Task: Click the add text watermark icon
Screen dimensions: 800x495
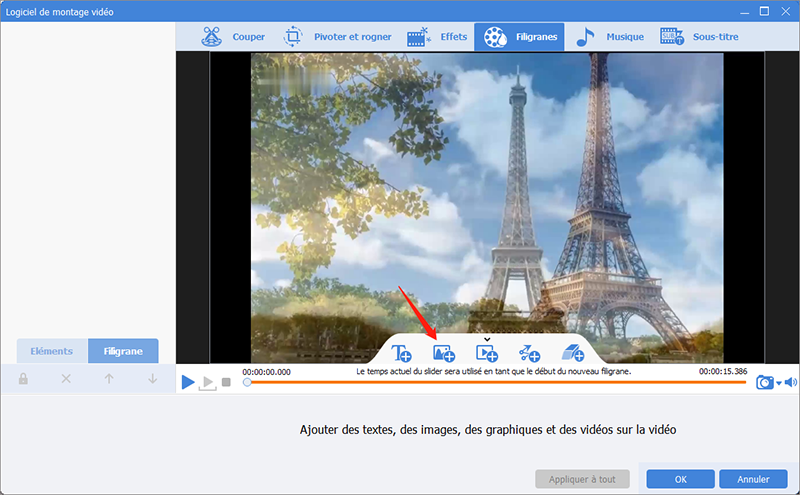Action: 402,352
